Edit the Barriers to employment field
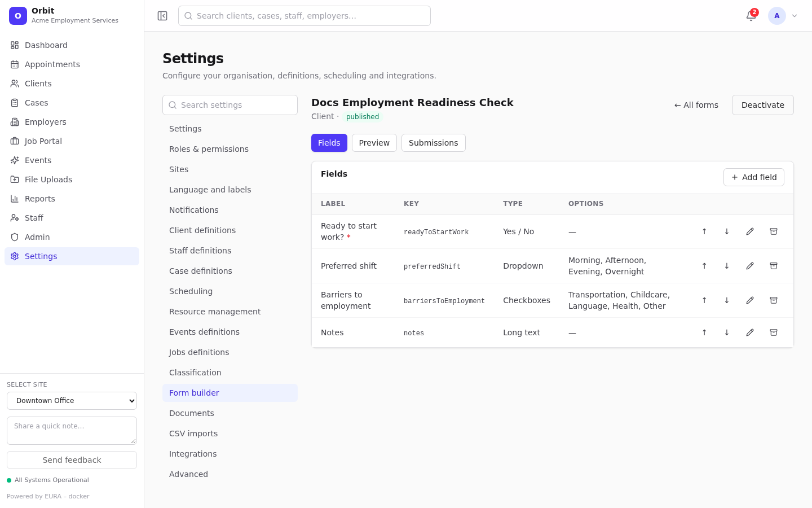 pos(750,300)
